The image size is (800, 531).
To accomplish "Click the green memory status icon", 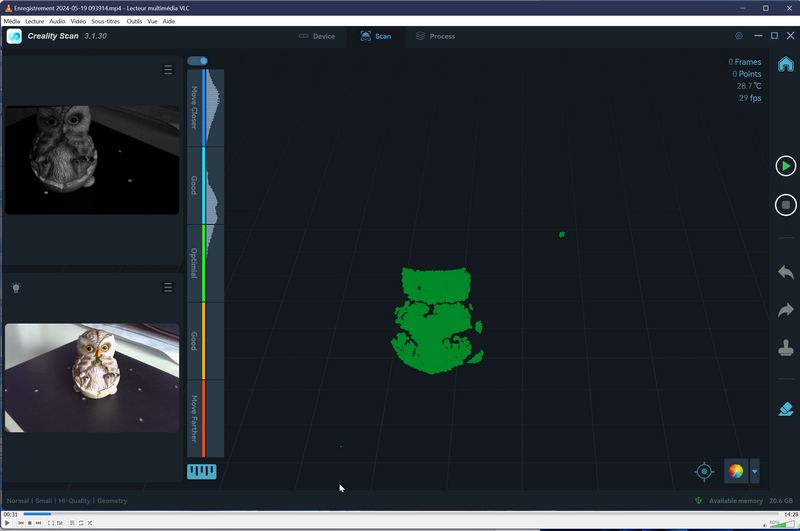I will point(698,500).
